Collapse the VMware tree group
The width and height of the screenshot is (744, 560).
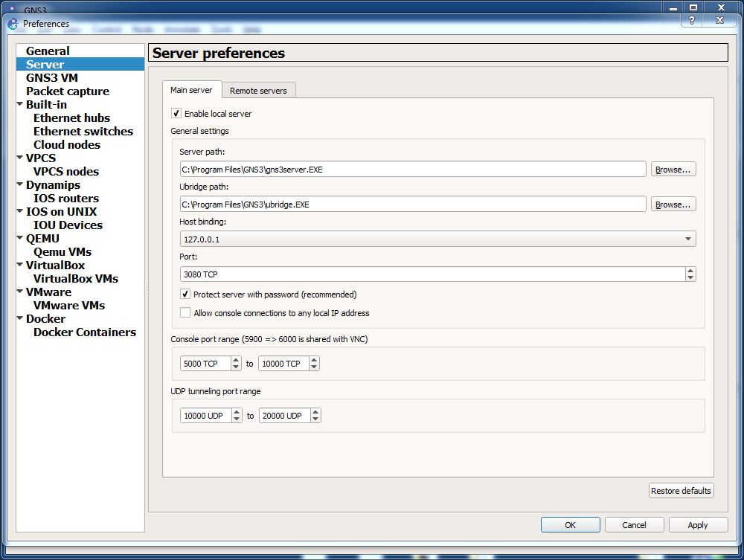(20, 292)
